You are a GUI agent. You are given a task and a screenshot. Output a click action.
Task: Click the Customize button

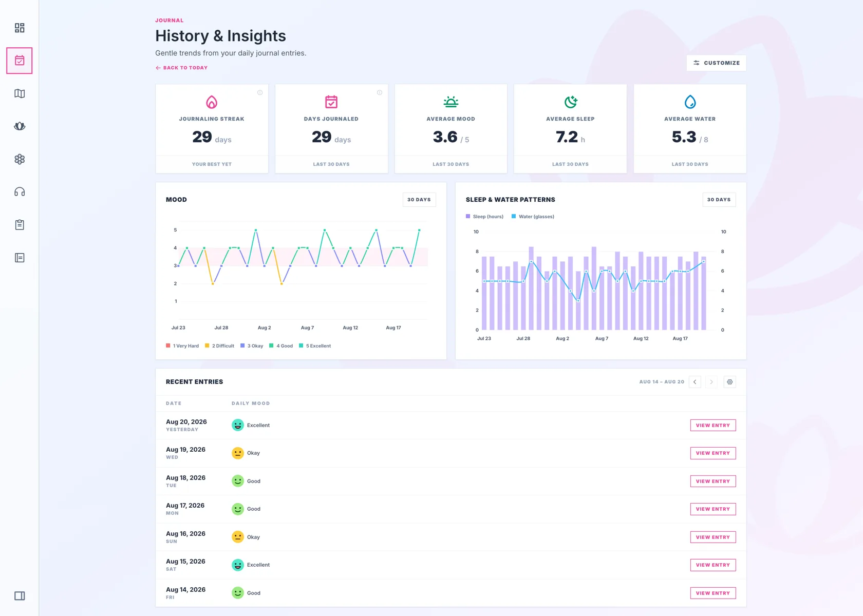[x=717, y=63]
